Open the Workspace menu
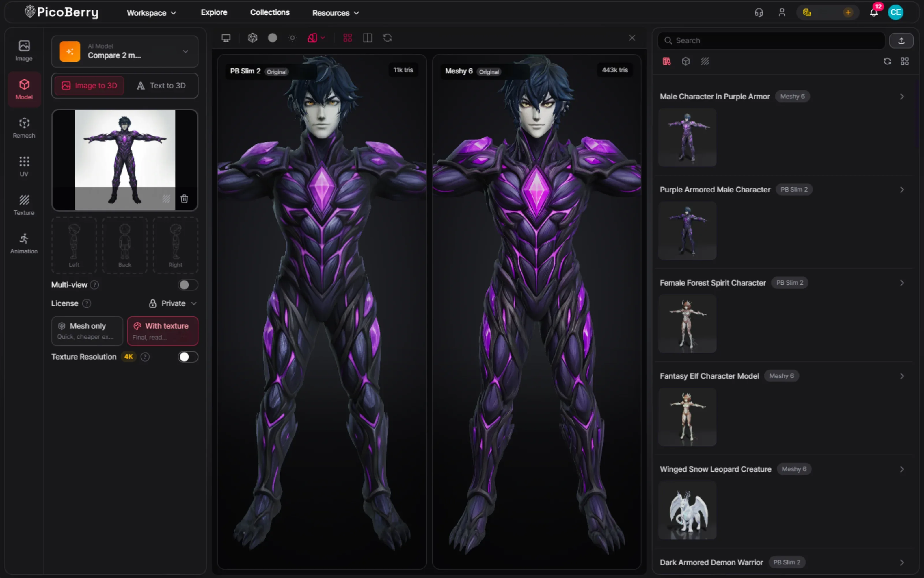924x578 pixels. click(x=151, y=13)
